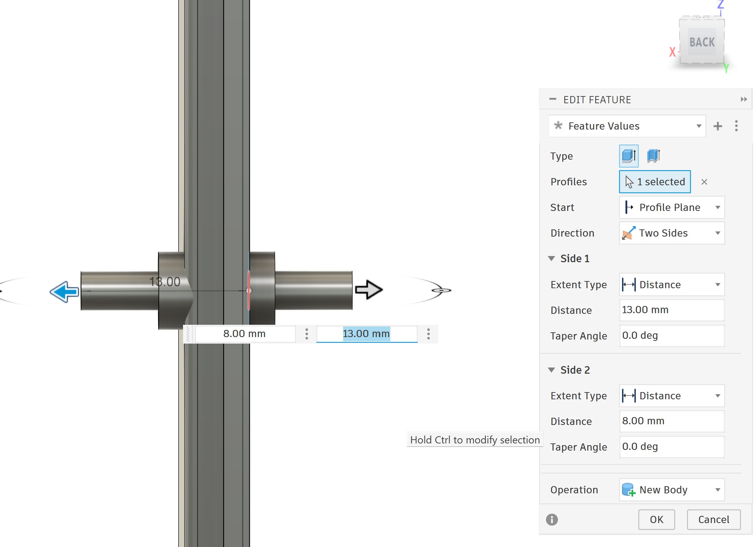Open the Operation New Body dropdown
Viewport: 756px width, 547px height.
coord(672,490)
